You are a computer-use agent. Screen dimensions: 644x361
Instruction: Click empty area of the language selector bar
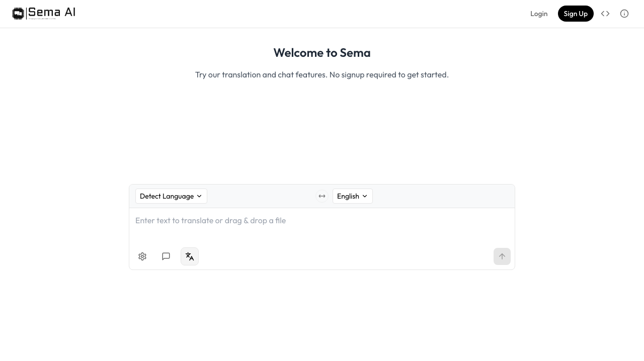443,196
